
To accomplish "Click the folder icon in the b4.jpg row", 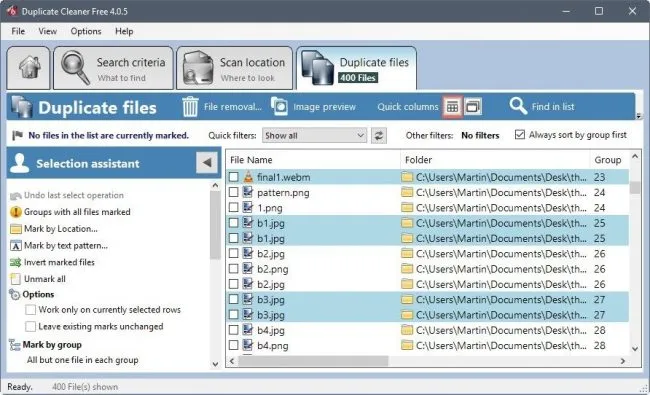I will click(x=407, y=330).
